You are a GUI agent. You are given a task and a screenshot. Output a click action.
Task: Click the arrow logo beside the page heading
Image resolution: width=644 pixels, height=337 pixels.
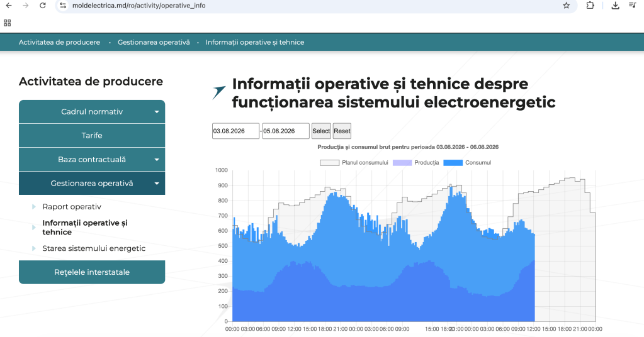tap(219, 92)
